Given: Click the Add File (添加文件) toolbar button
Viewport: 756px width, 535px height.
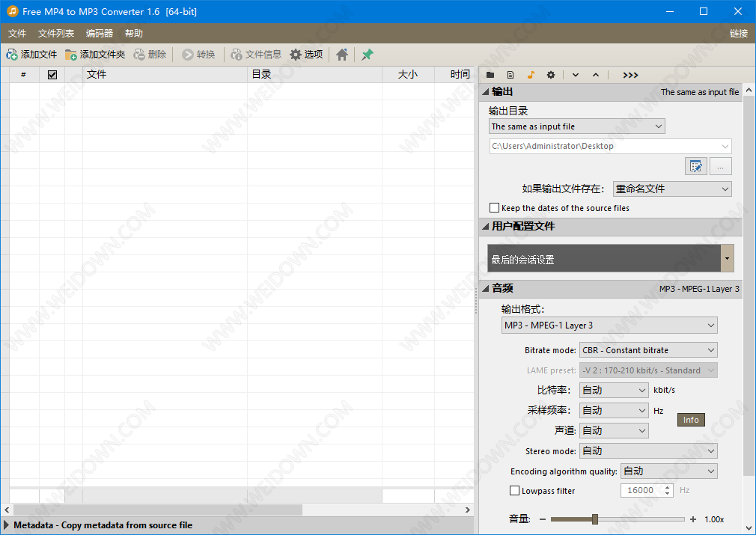Looking at the screenshot, I should (32, 55).
